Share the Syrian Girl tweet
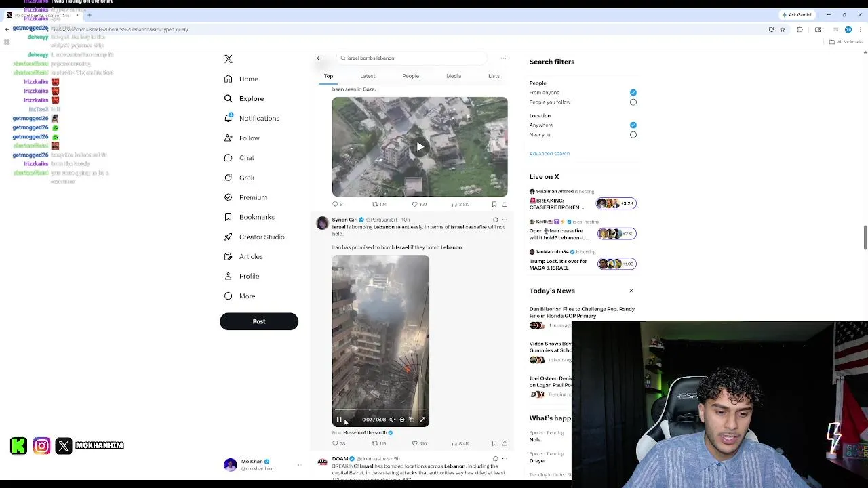The image size is (868, 488). [505, 443]
